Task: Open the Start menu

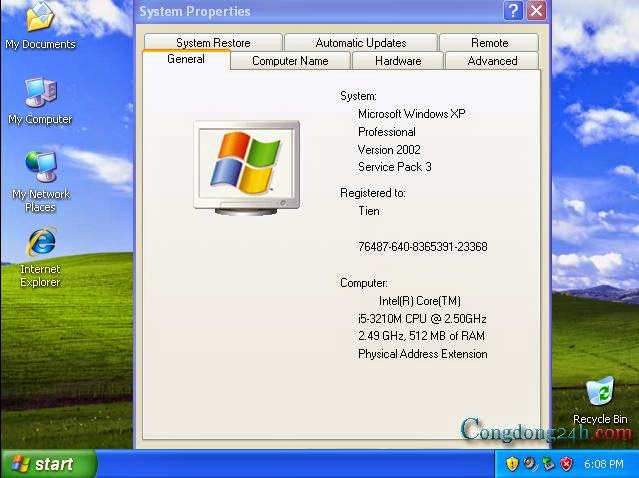Action: 48,464
